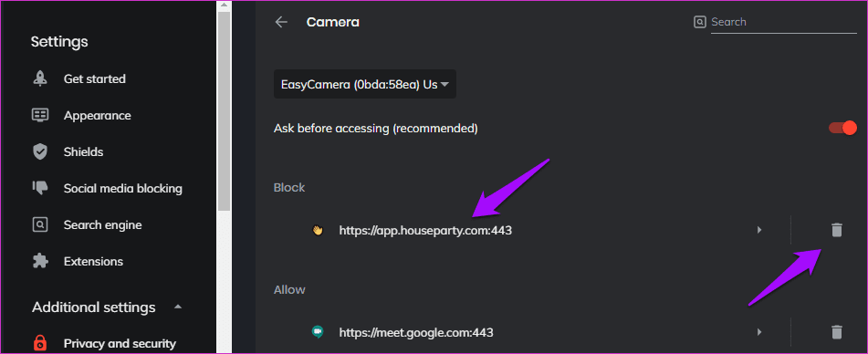Click the search icon beside the Search field
Screen dimensions: 868x354
click(x=700, y=22)
